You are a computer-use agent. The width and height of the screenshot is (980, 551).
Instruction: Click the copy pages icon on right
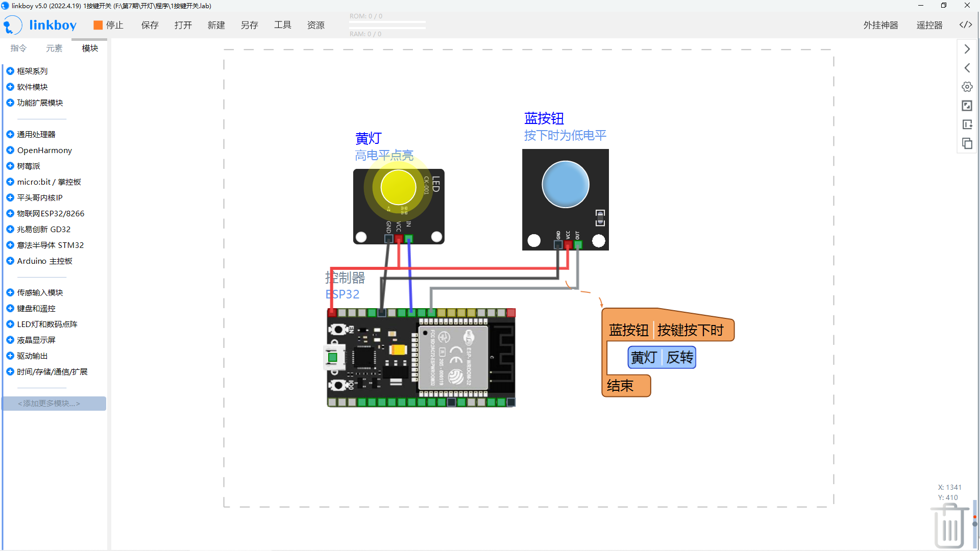pyautogui.click(x=967, y=143)
